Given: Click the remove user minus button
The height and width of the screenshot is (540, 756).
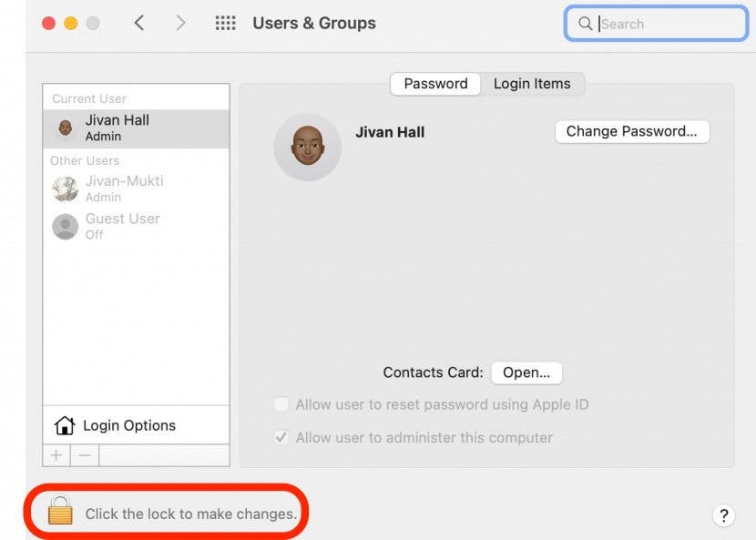Looking at the screenshot, I should point(80,454).
